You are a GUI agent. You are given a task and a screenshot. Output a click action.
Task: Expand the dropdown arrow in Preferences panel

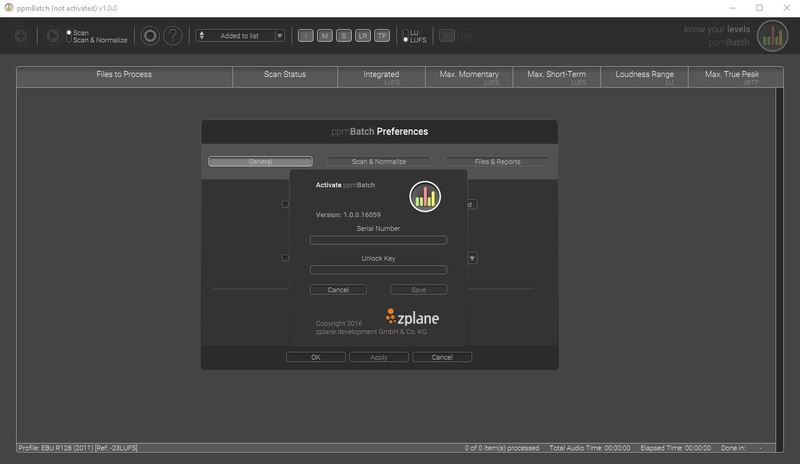click(x=472, y=258)
